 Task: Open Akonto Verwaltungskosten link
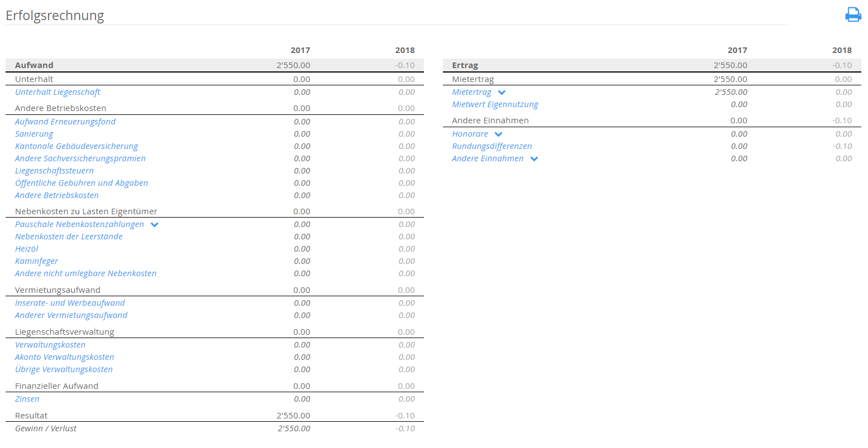click(x=65, y=357)
